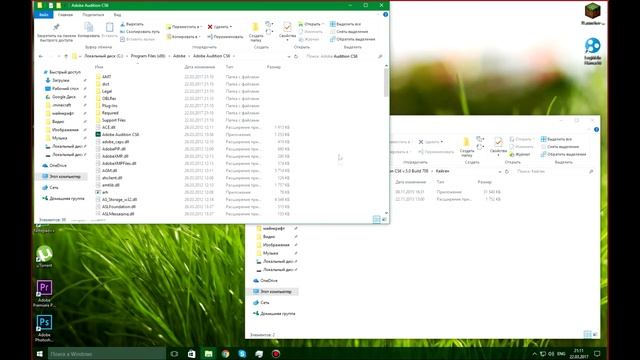This screenshot has width=640, height=360.
Task: Click refresh button beside Audition address bar
Action: 296,56
